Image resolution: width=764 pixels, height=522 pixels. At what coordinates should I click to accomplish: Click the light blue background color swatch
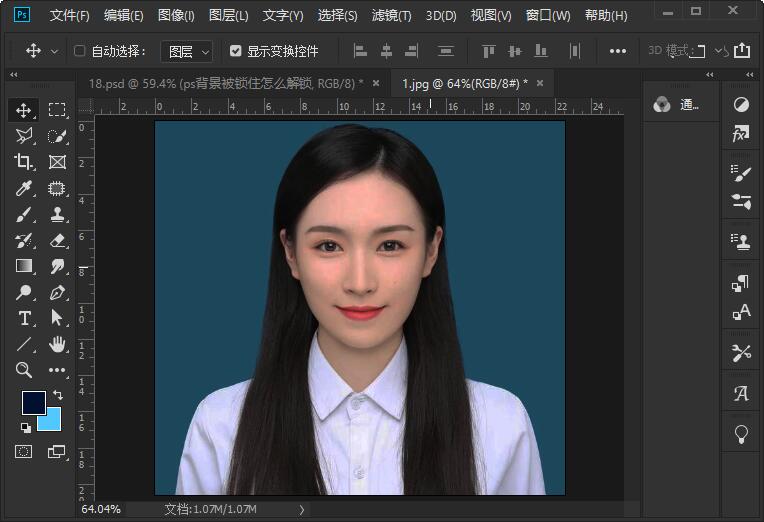(x=51, y=420)
